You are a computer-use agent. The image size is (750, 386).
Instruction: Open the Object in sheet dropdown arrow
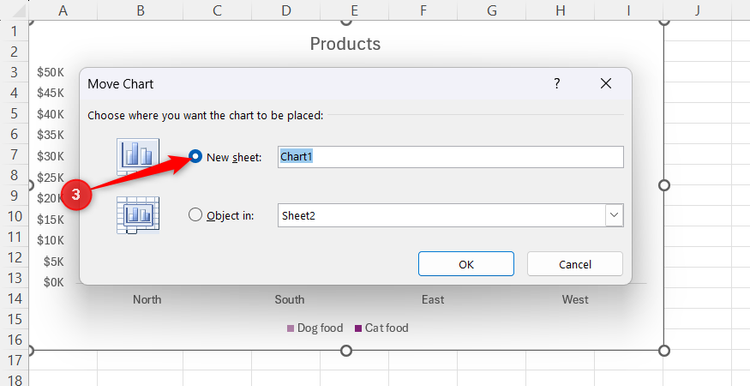pos(614,215)
